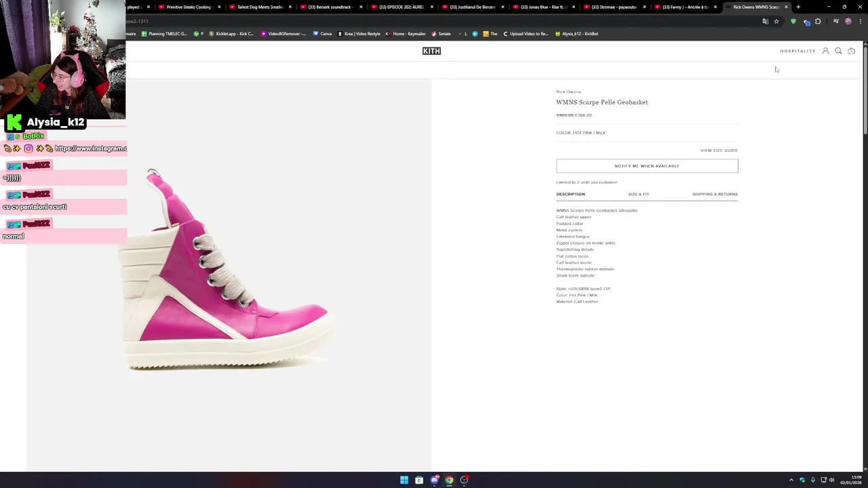Open the Planning TMELEC bookmark
The image size is (868, 488).
[165, 34]
